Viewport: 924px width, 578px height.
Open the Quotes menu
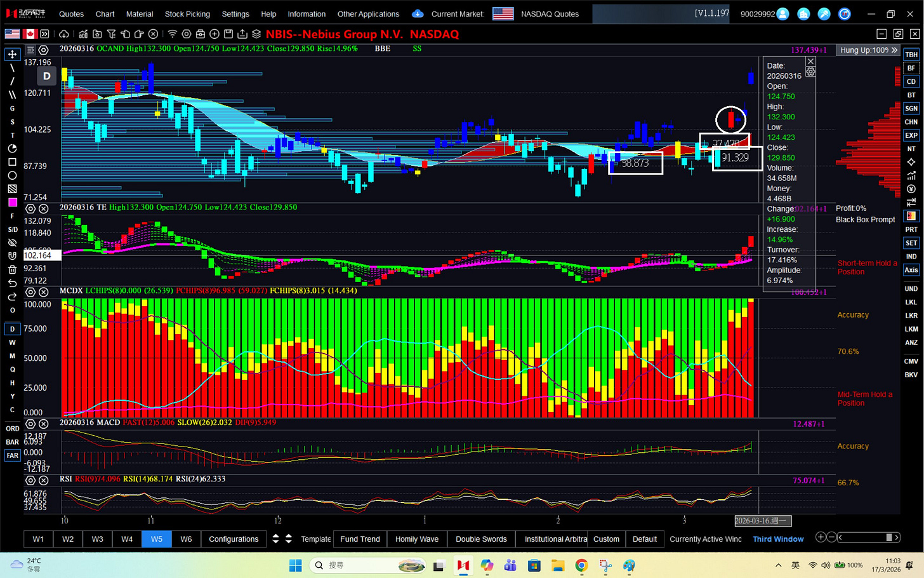point(71,14)
